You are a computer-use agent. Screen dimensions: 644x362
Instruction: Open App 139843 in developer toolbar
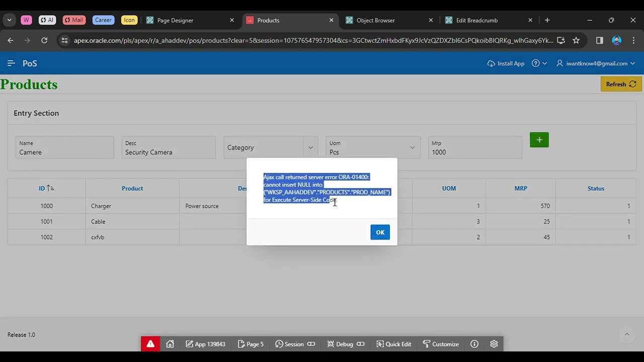coord(205,344)
